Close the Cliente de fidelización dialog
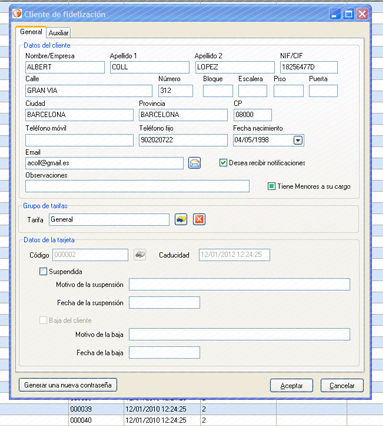Image resolution: width=383 pixels, height=426 pixels. point(362,14)
